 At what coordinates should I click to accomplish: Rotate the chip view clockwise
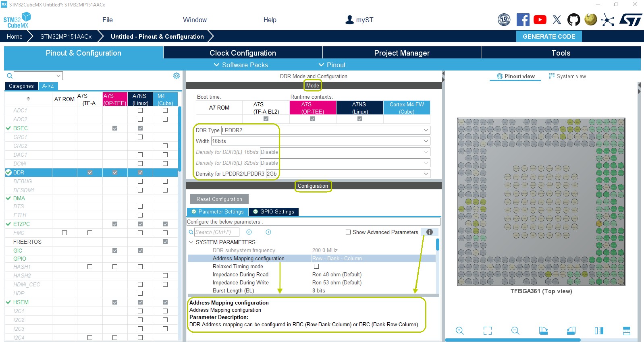tap(543, 331)
